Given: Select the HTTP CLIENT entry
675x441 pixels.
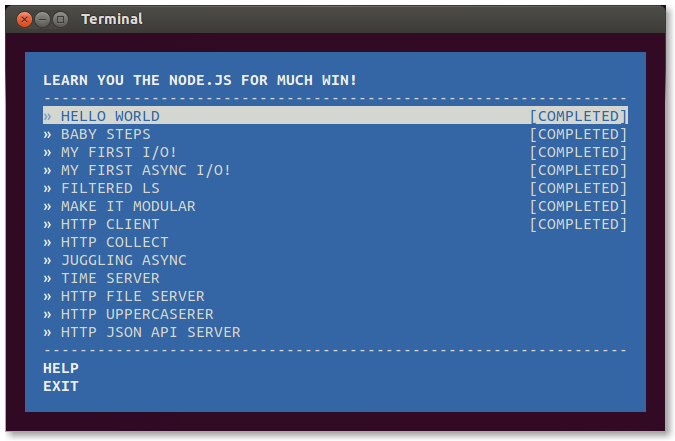Looking at the screenshot, I should (335, 224).
